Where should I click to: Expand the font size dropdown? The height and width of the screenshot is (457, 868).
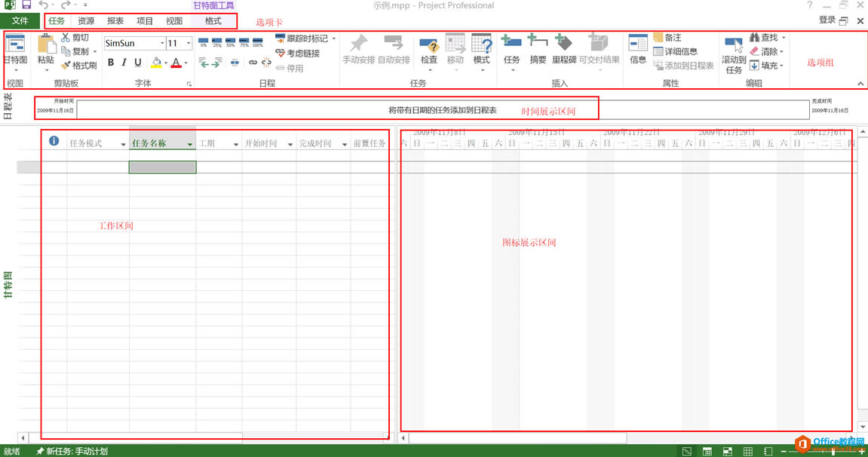click(189, 43)
